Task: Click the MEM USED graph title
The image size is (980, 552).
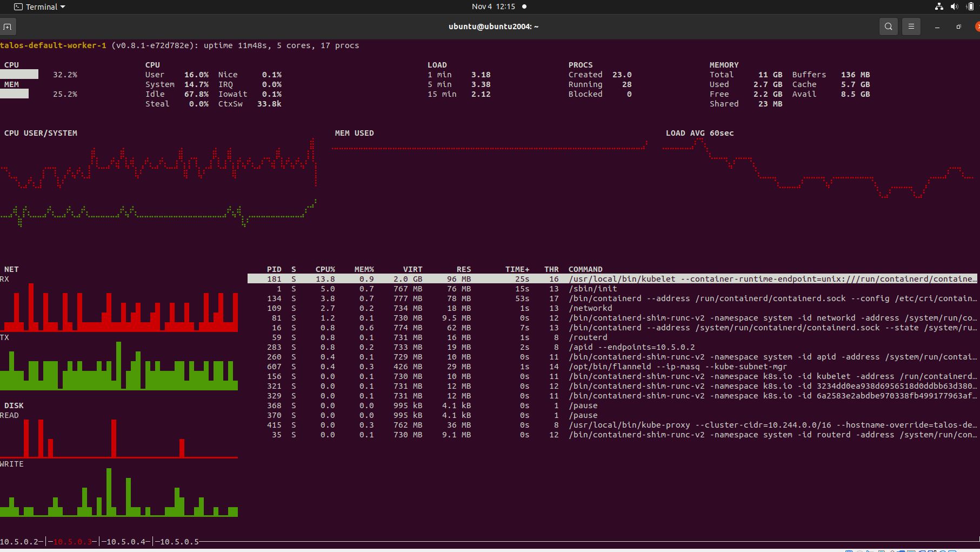Action: (354, 133)
